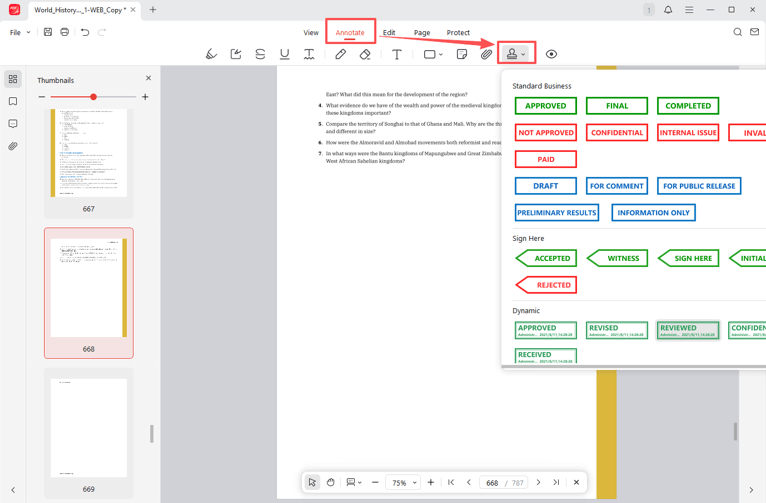Add a Sticky Note annotation
Viewport: 766px width, 503px height.
(x=462, y=54)
